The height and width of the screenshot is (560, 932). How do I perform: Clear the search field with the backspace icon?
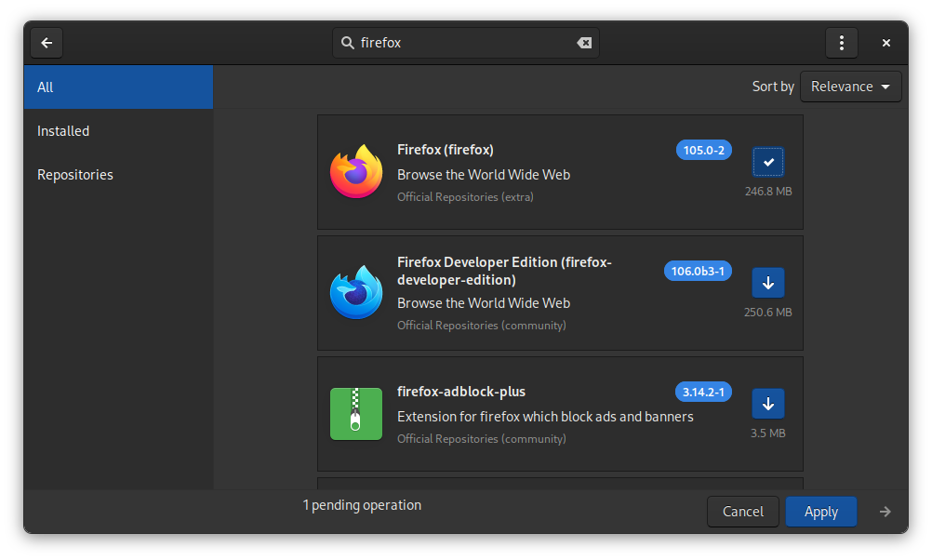[x=584, y=42]
